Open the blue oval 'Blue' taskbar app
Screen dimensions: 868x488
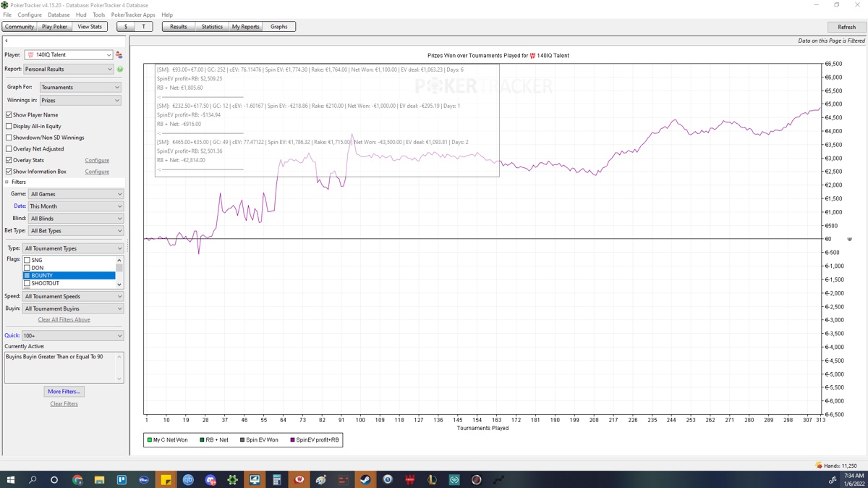click(144, 479)
